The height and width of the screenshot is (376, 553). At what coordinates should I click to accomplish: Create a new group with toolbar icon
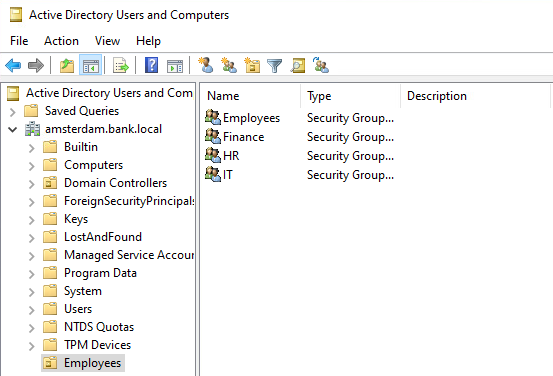(229, 66)
